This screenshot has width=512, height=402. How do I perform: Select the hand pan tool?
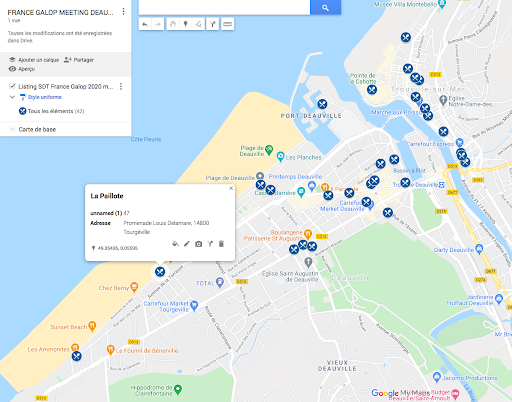click(x=173, y=24)
